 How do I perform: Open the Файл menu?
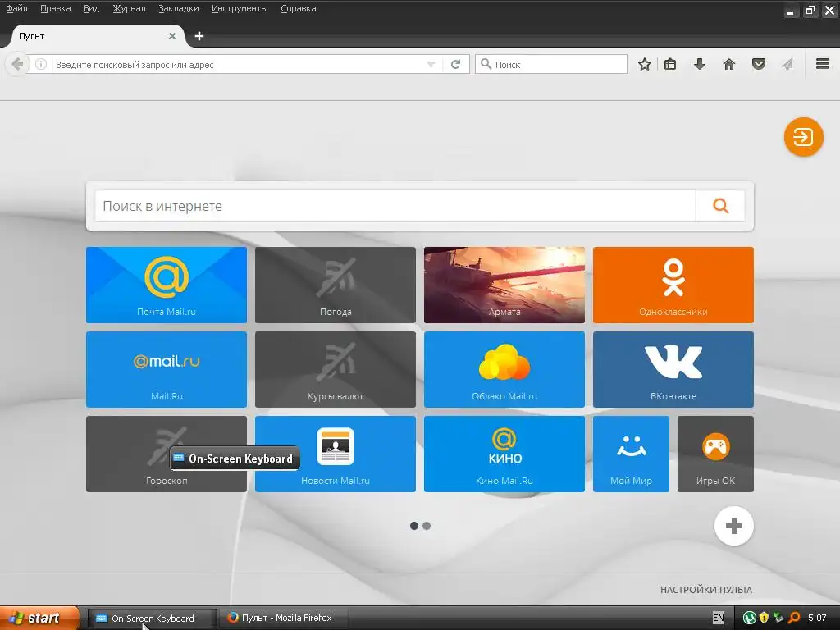coord(17,8)
